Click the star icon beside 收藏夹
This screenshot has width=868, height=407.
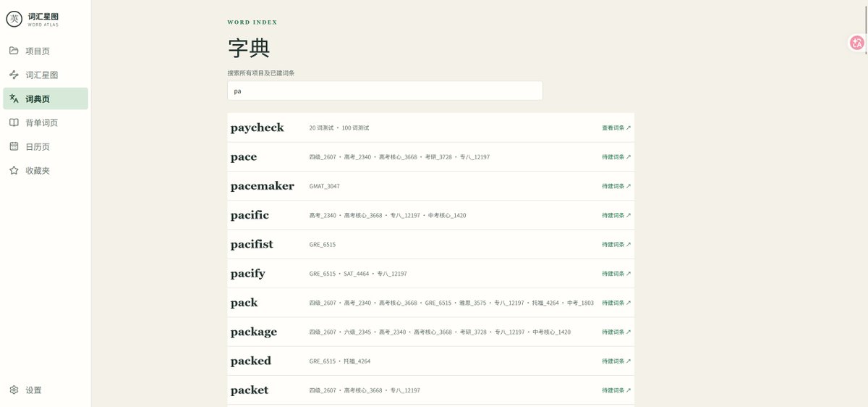pos(14,170)
